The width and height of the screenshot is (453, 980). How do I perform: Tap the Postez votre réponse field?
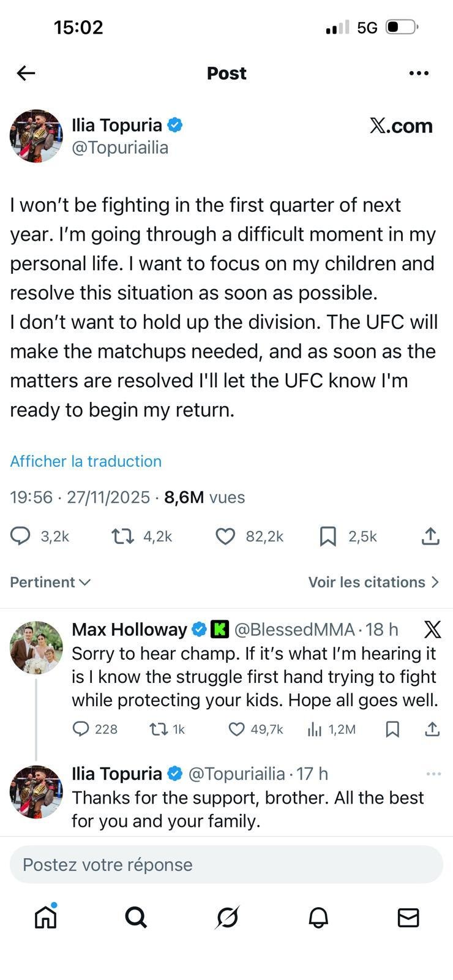click(x=226, y=864)
